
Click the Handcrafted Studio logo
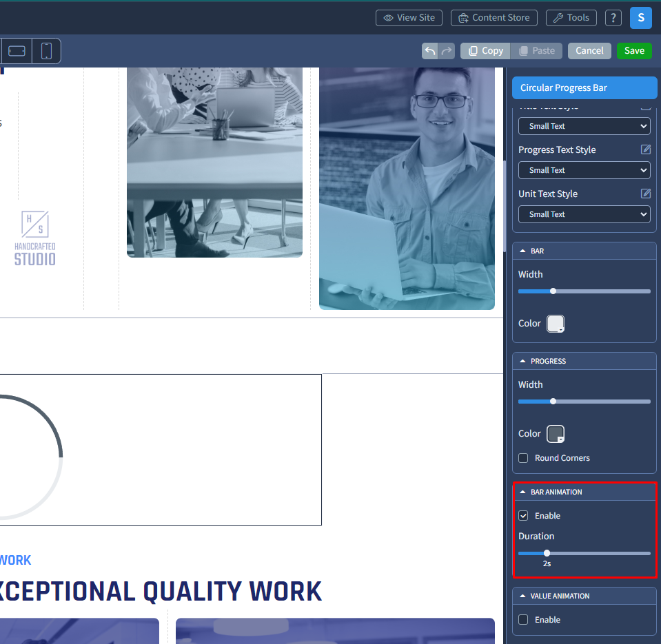pyautogui.click(x=35, y=238)
